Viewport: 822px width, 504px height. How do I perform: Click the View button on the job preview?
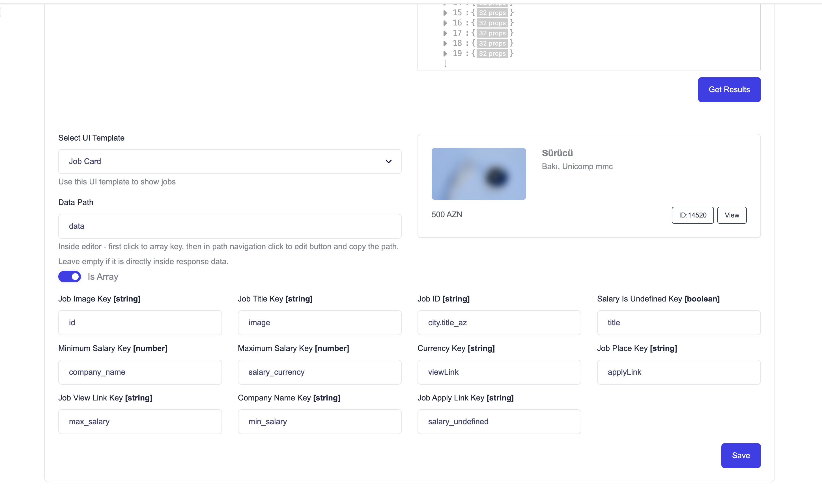click(731, 215)
